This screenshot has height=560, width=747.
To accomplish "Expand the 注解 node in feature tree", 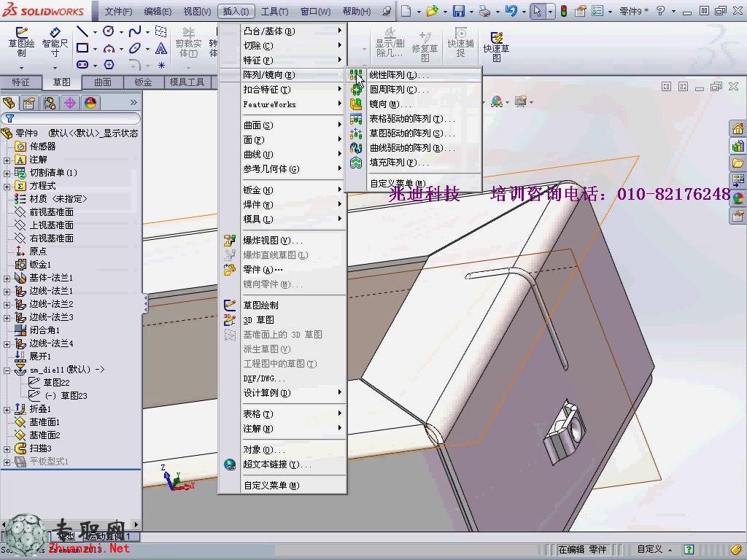I will pyautogui.click(x=7, y=160).
